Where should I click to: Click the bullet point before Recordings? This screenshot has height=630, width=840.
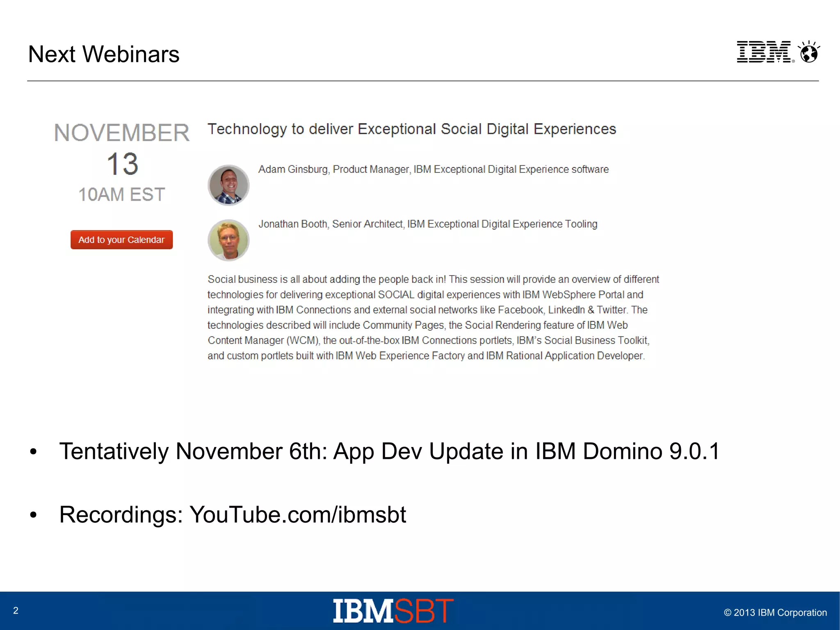coord(33,515)
